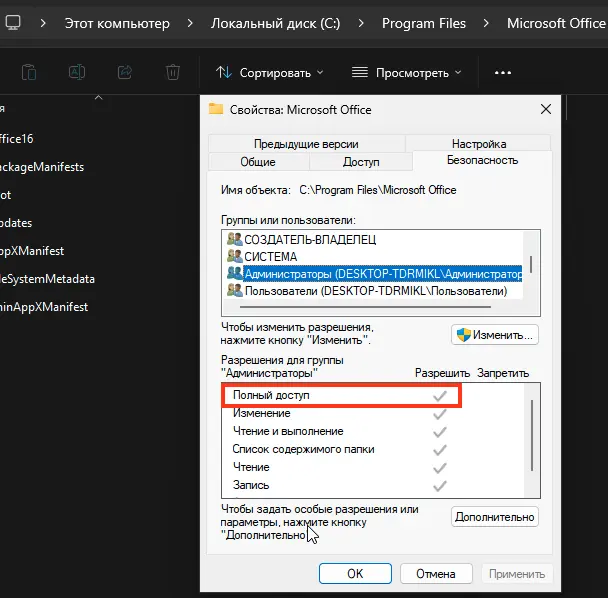This screenshot has width=608, height=598.
Task: Switch to the Общие tab
Action: pyautogui.click(x=258, y=162)
